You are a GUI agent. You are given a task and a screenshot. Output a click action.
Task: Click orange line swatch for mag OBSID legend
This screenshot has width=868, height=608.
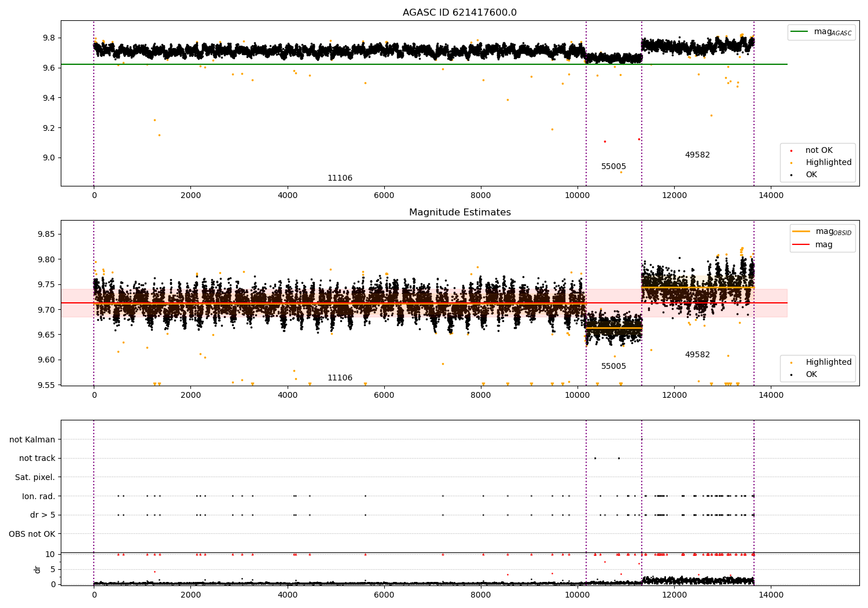pyautogui.click(x=801, y=232)
